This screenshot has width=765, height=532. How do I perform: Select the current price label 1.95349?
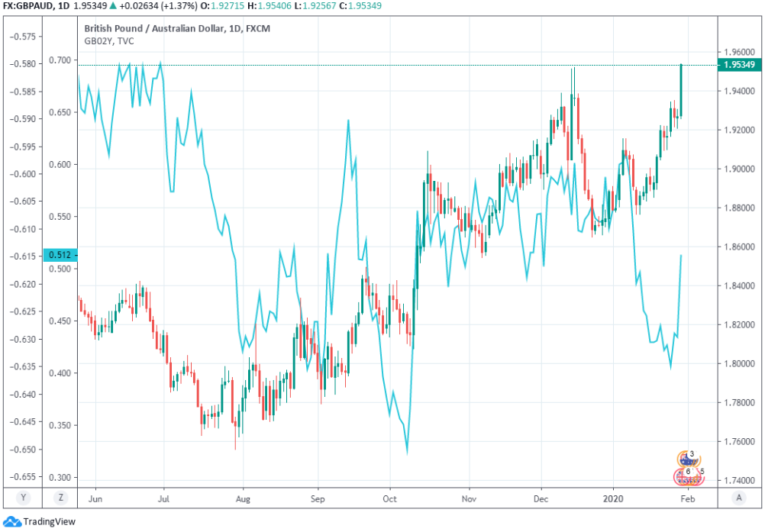[739, 65]
